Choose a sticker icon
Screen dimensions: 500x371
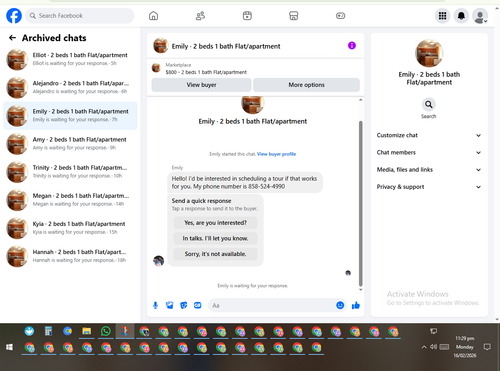pos(184,305)
